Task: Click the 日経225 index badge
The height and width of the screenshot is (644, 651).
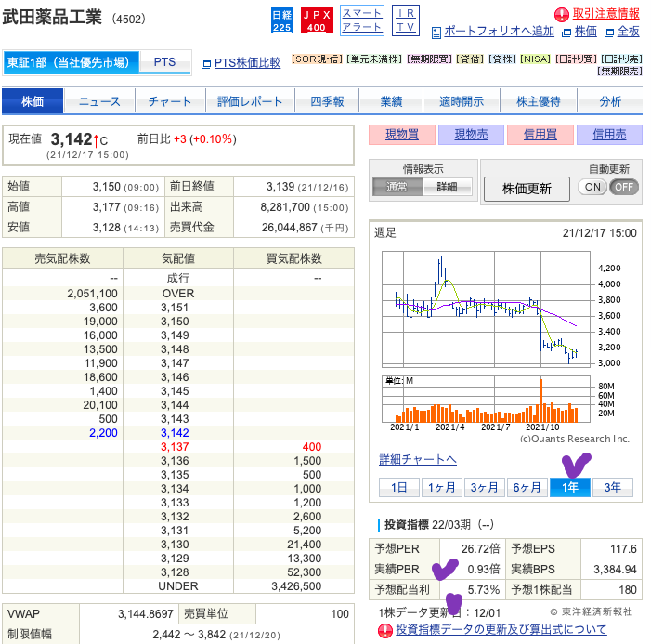Action: click(x=282, y=20)
